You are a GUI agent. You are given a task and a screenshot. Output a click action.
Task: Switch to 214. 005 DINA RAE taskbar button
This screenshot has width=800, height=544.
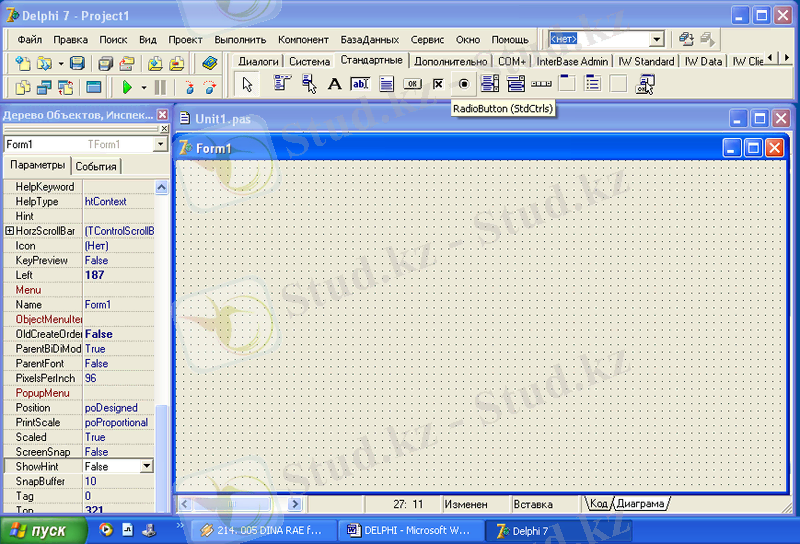264,531
